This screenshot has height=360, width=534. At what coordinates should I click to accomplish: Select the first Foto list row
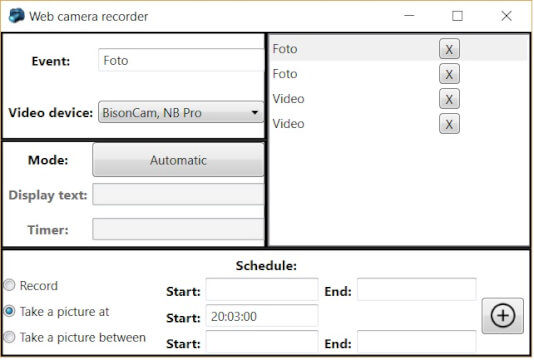pyautogui.click(x=398, y=49)
